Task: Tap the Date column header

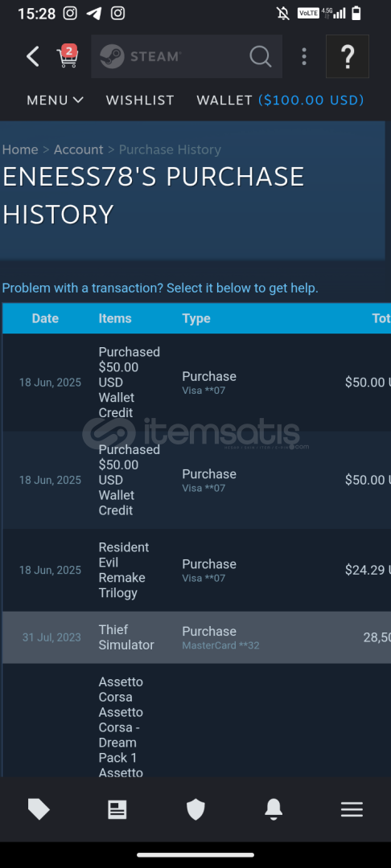Action: click(x=45, y=318)
